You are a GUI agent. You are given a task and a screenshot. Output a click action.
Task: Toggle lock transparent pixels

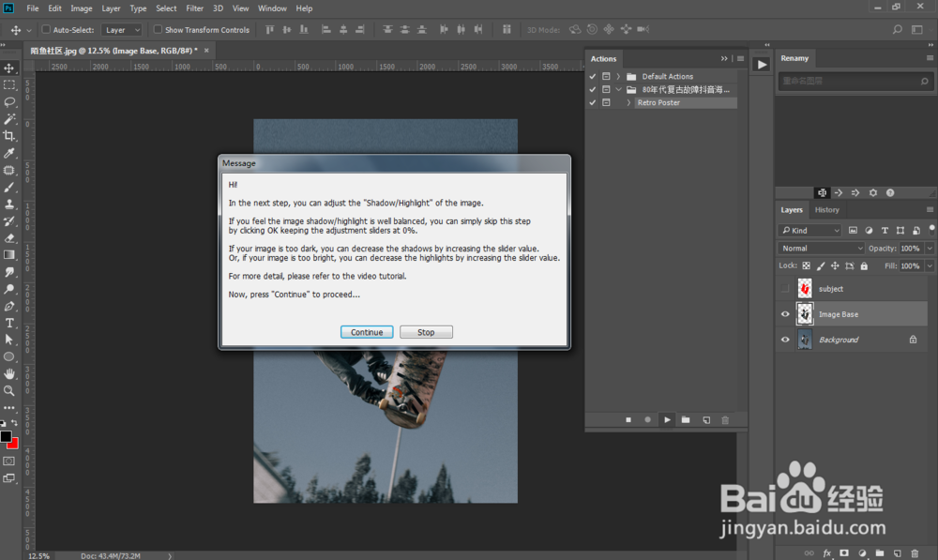tap(807, 265)
